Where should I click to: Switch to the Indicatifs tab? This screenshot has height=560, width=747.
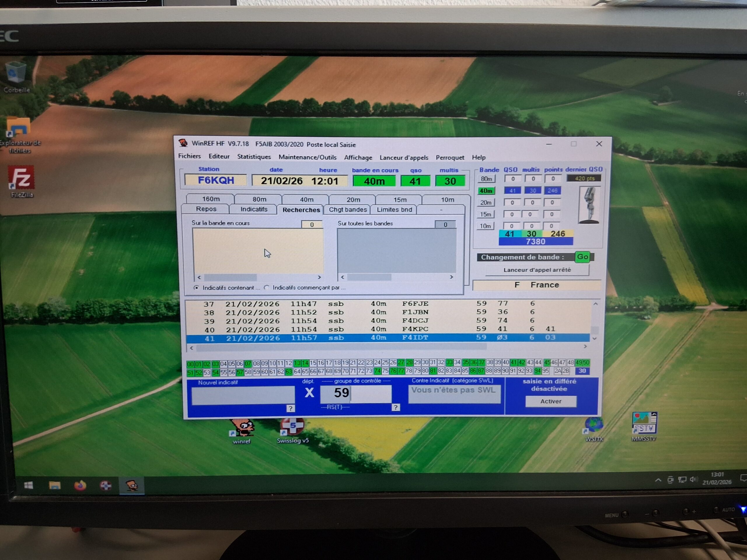coord(254,209)
